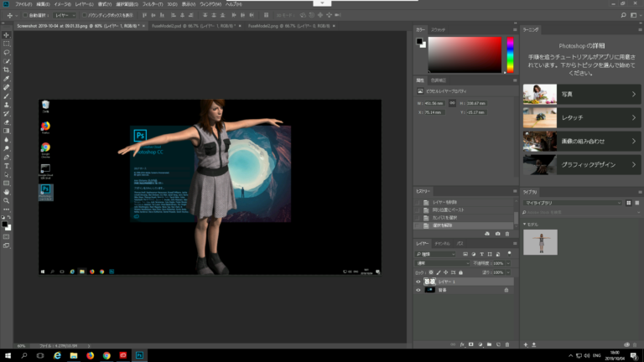The height and width of the screenshot is (362, 644).
Task: Enable the show bounding box checkbox
Action: tap(85, 15)
